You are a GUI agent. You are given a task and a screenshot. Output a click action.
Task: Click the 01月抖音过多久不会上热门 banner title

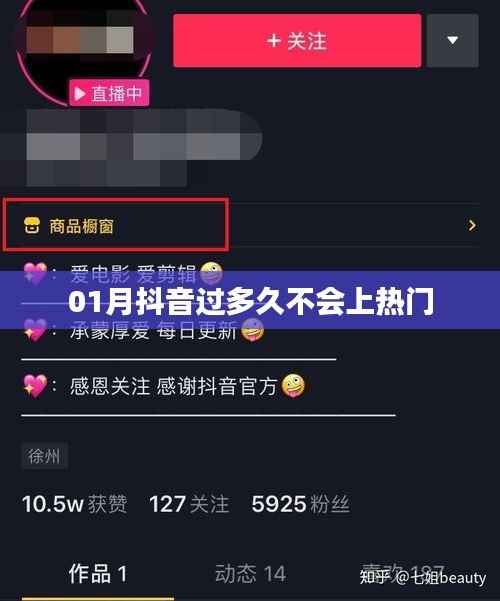(251, 302)
